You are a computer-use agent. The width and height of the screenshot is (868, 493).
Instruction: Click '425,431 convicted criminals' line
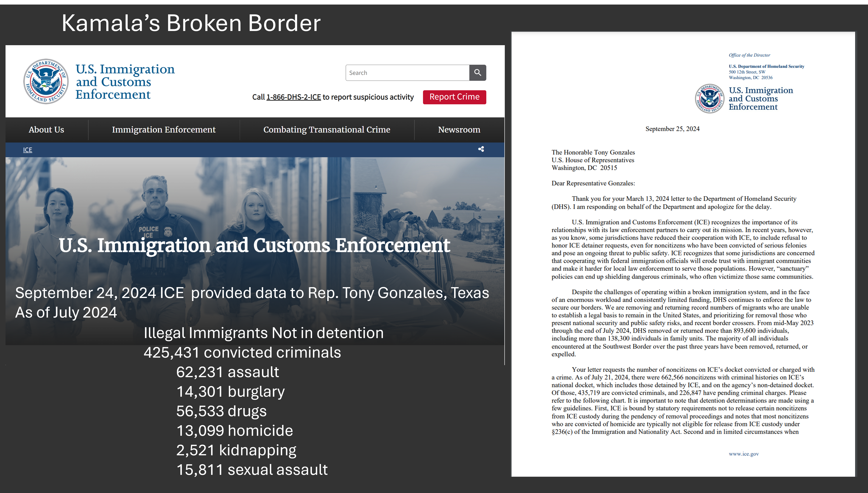pos(242,352)
